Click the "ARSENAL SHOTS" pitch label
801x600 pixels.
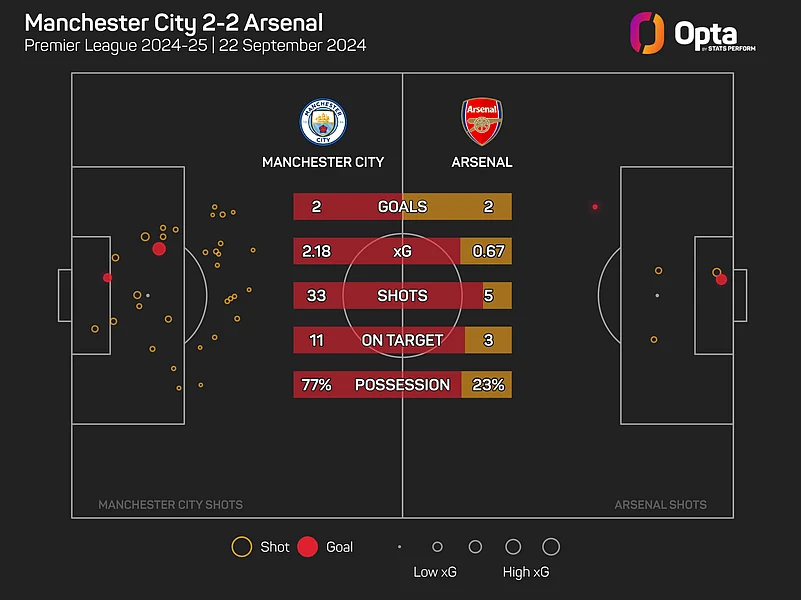pyautogui.click(x=660, y=505)
